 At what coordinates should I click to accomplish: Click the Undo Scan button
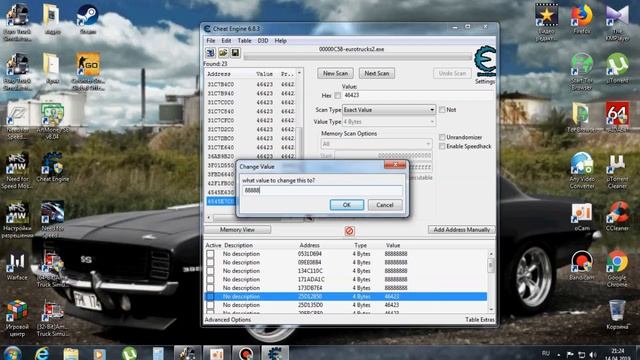point(452,73)
